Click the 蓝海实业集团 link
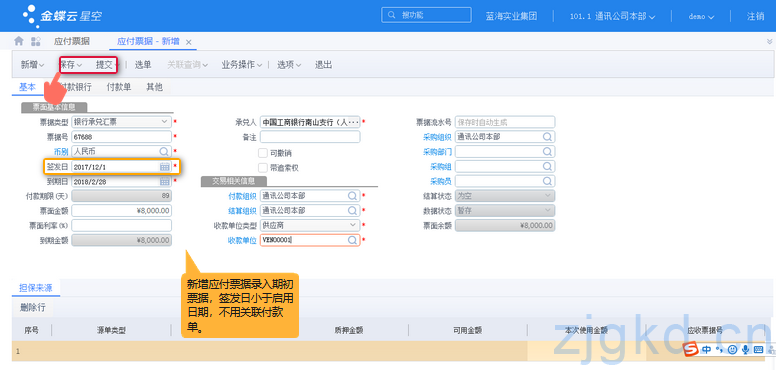The width and height of the screenshot is (776, 370). click(x=511, y=16)
